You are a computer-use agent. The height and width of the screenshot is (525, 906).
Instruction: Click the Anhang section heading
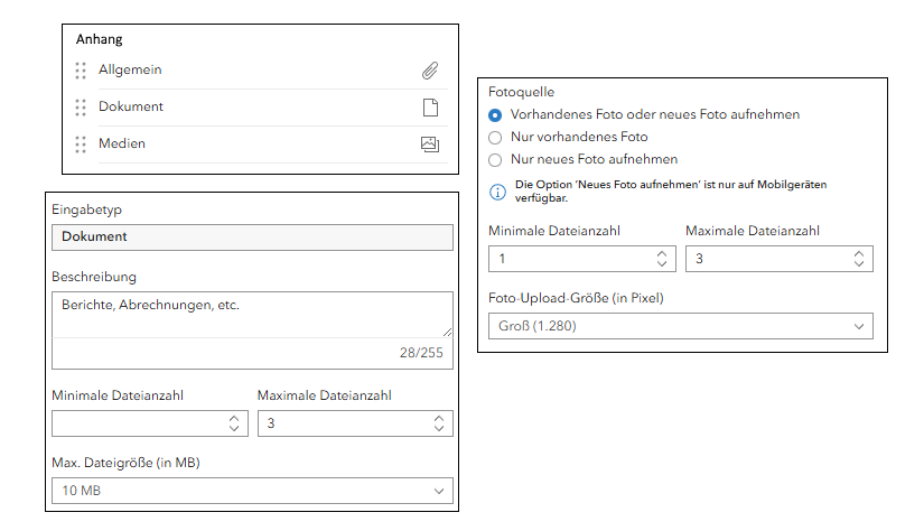[x=99, y=39]
